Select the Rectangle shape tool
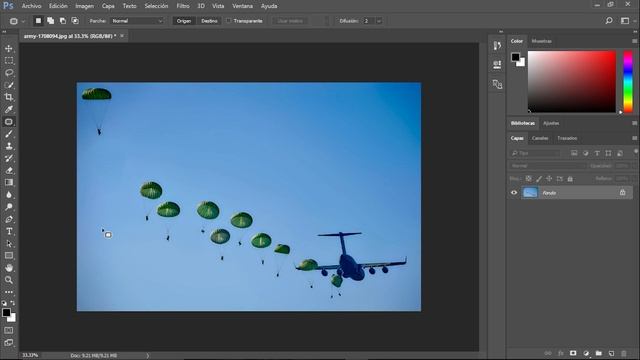 pos(9,256)
